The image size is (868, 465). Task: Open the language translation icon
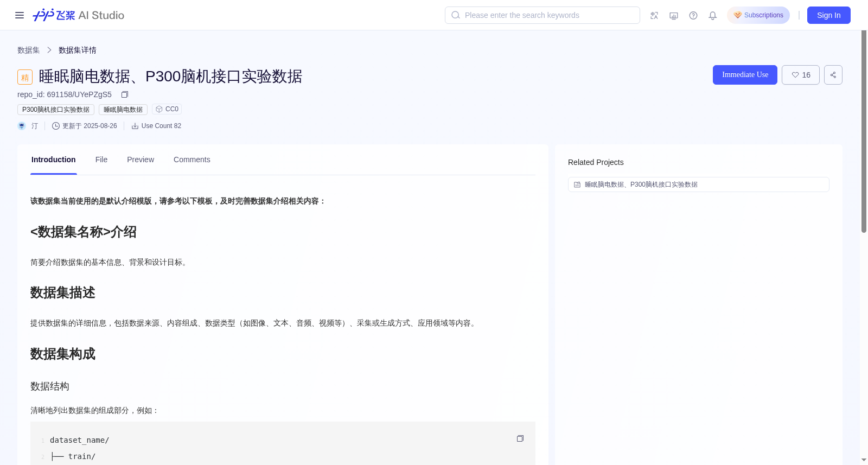click(x=654, y=15)
